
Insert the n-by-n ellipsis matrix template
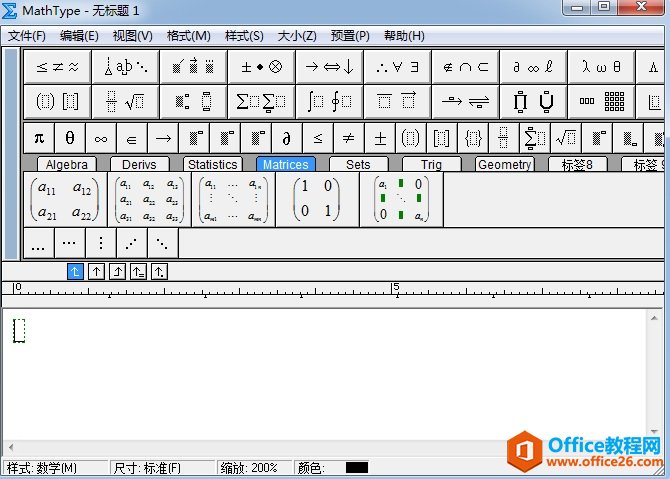233,199
